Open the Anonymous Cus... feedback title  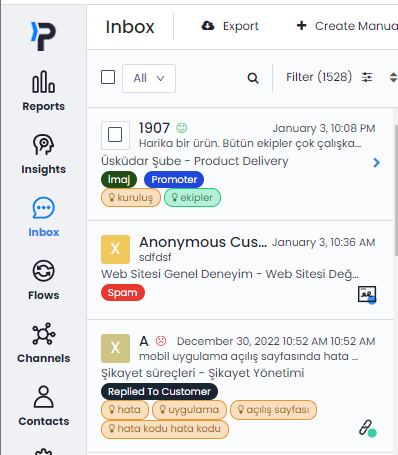point(203,242)
